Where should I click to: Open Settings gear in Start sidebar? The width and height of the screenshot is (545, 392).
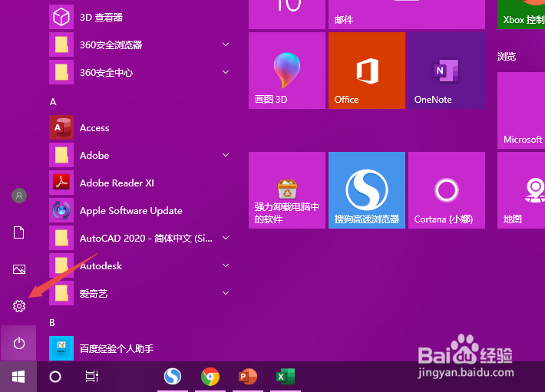(x=19, y=306)
